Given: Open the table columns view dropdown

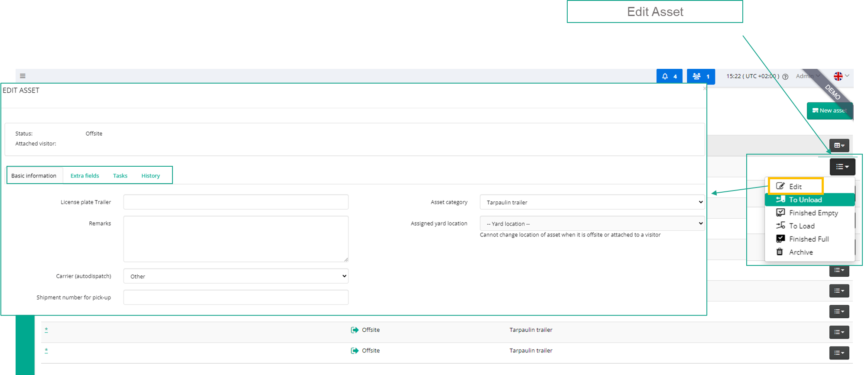Looking at the screenshot, I should (839, 145).
